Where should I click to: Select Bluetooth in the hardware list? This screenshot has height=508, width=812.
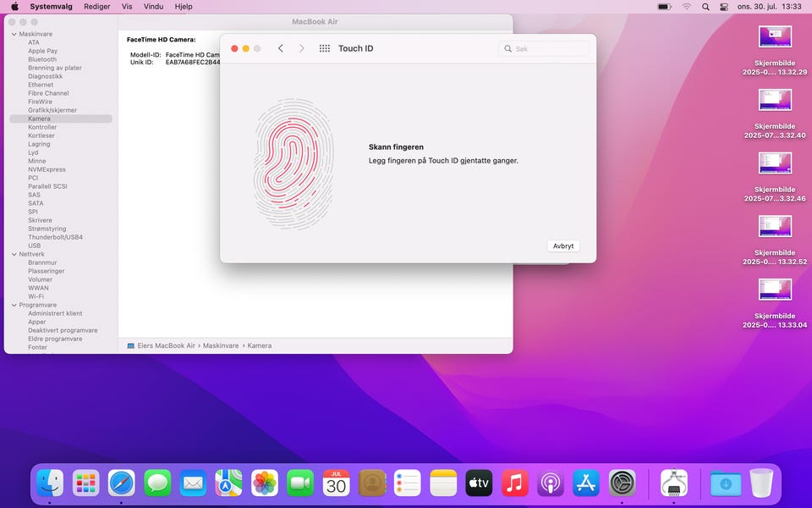click(42, 59)
